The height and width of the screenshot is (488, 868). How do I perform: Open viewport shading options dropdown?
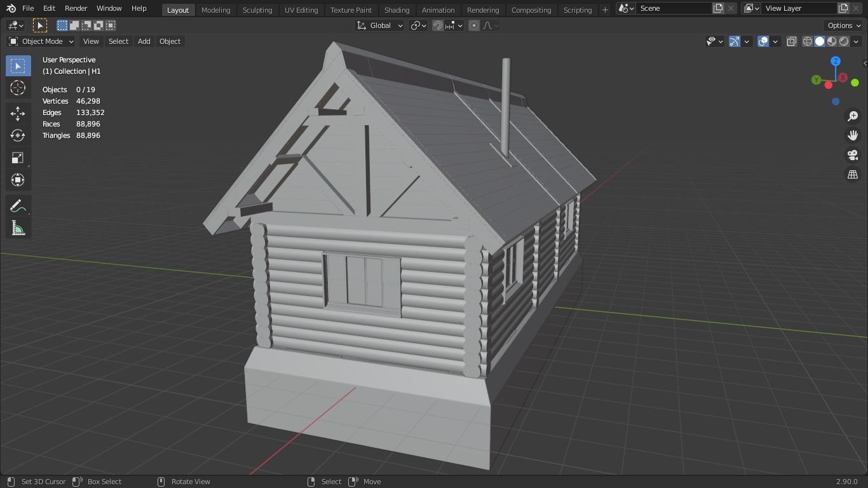[856, 41]
